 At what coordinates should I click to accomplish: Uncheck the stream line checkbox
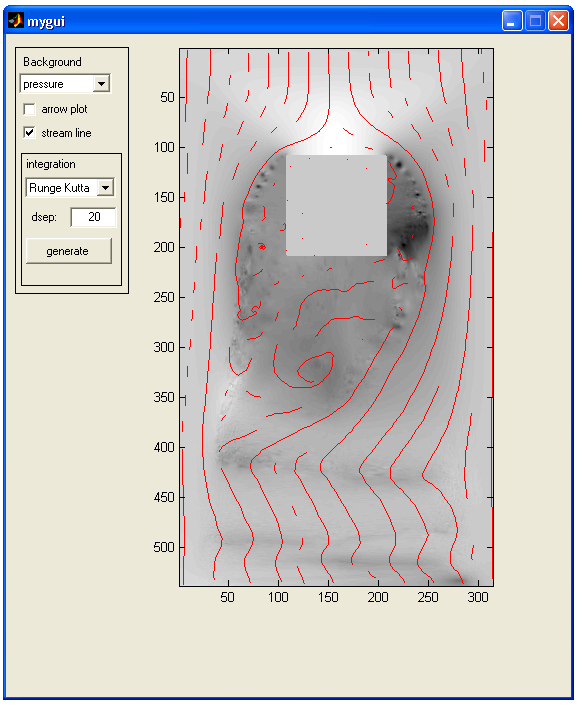[x=29, y=133]
